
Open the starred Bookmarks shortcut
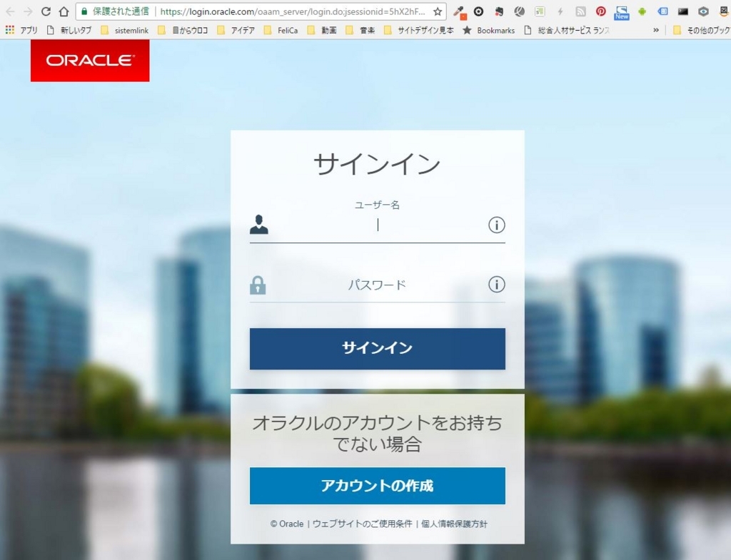pyautogui.click(x=488, y=30)
